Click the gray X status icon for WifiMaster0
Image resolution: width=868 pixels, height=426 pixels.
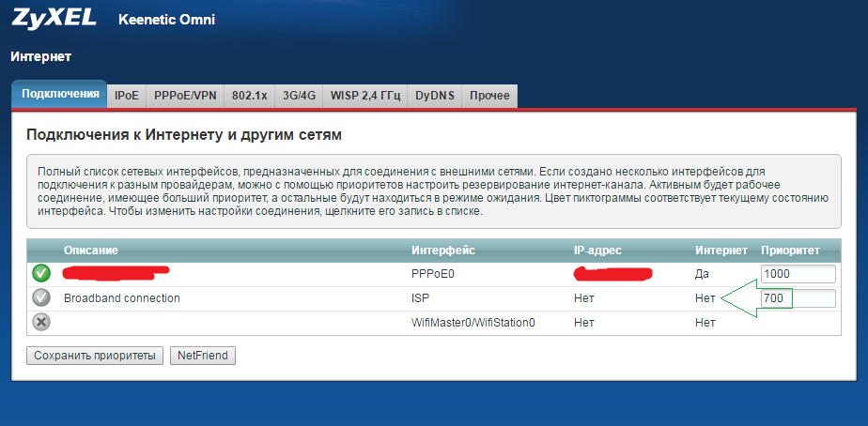41,322
